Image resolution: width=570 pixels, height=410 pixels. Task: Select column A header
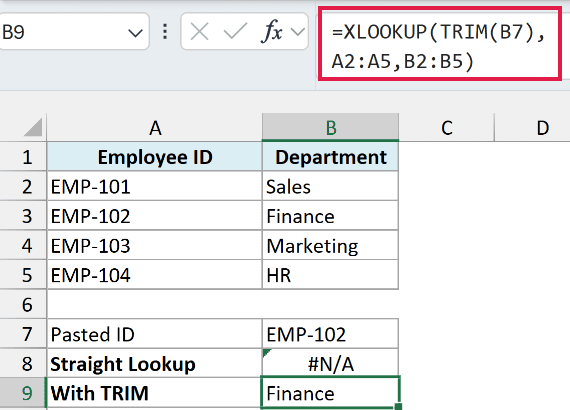click(155, 128)
